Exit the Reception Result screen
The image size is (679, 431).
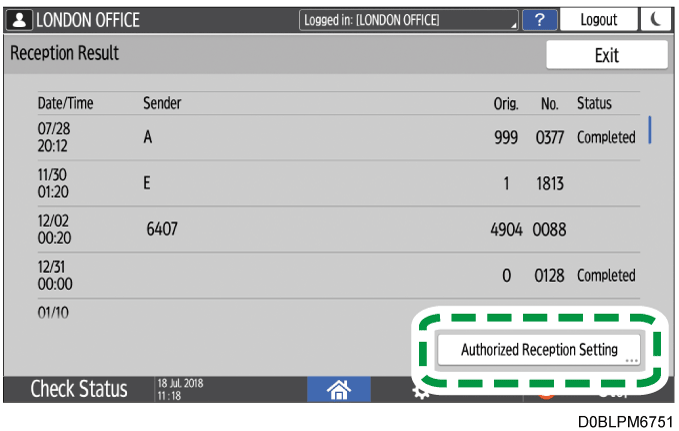point(606,55)
